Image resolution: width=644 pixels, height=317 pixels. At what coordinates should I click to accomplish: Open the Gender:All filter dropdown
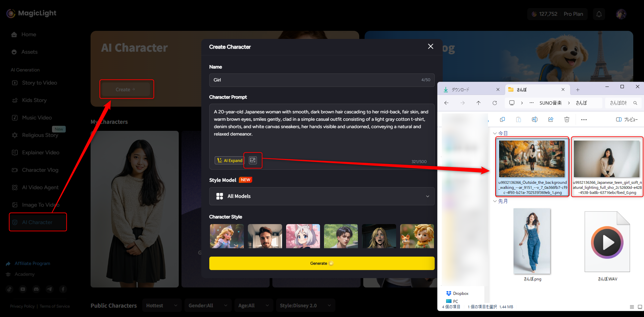click(208, 306)
